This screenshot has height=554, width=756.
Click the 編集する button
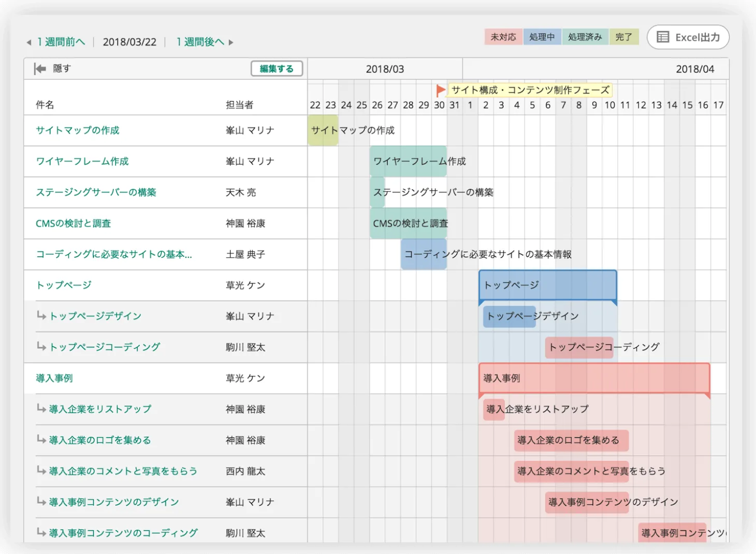point(277,68)
